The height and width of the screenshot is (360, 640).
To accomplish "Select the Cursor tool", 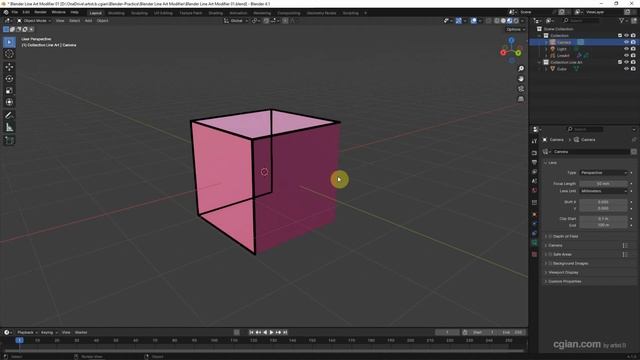I will tap(9, 54).
